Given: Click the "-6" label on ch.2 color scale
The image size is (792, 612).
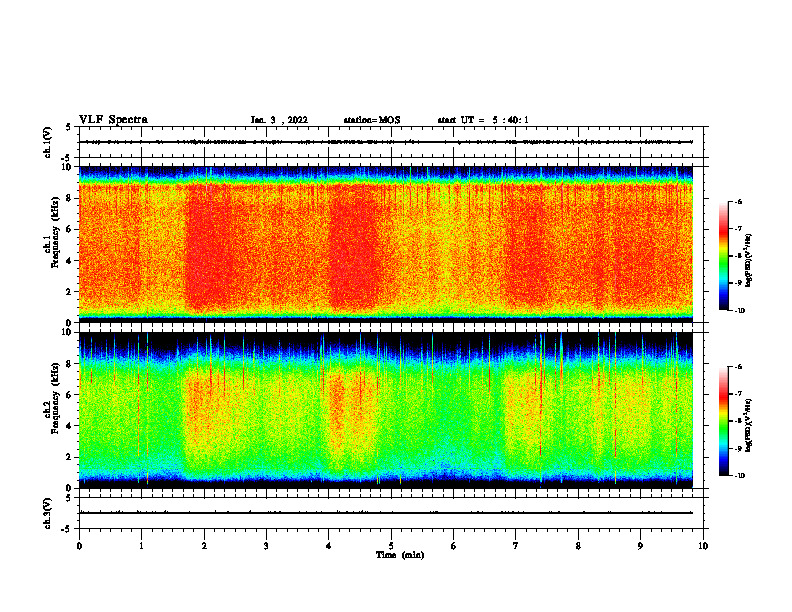Looking at the screenshot, I should (x=738, y=367).
